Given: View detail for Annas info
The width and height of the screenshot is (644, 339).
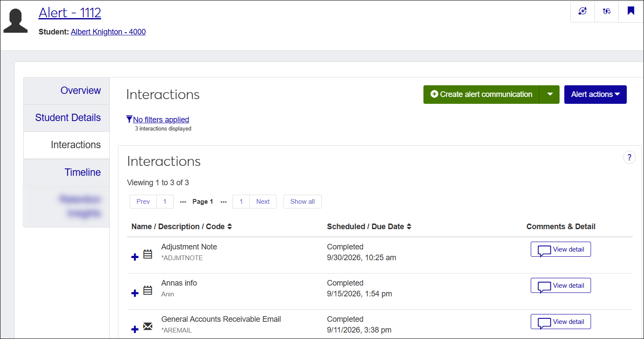Looking at the screenshot, I should (560, 286).
